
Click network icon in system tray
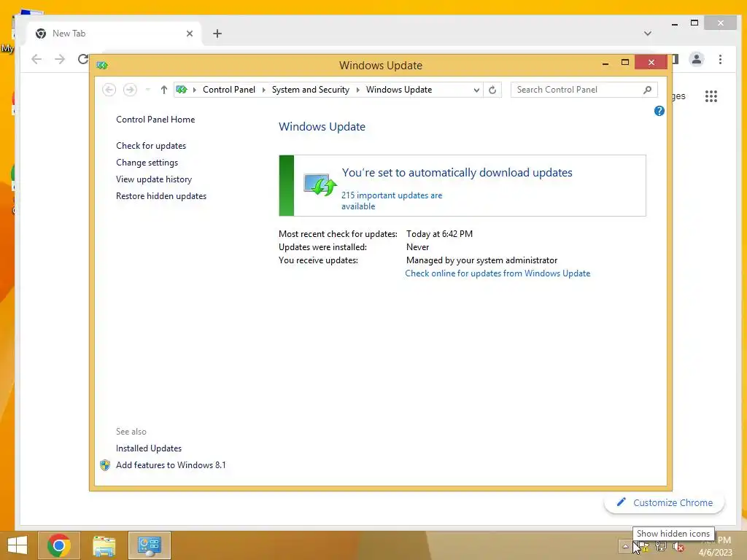coord(661,547)
